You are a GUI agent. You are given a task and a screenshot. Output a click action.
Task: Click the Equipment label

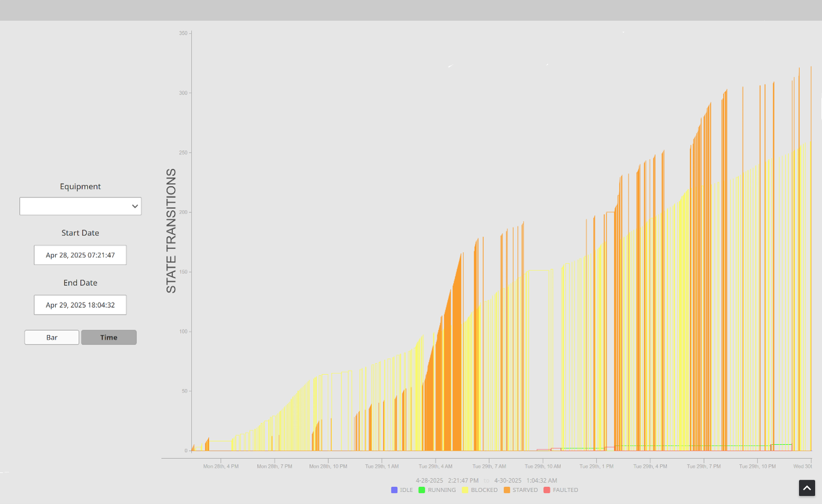pos(80,187)
